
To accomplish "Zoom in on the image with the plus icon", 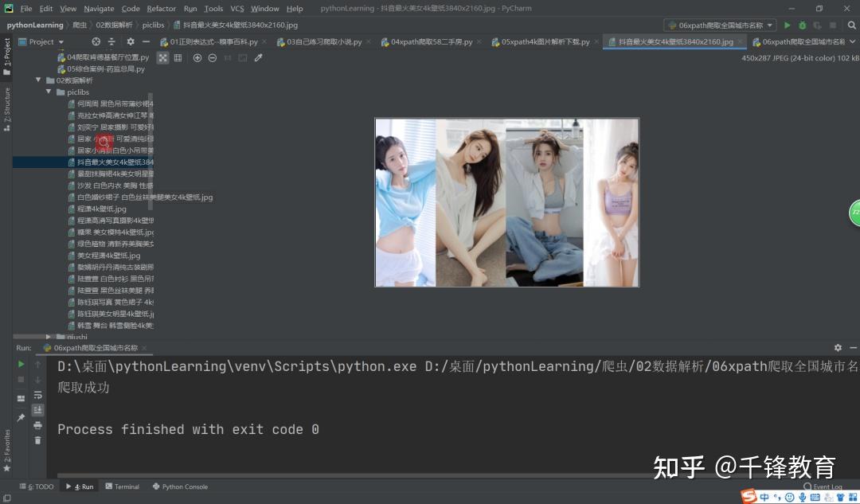I will 197,57.
